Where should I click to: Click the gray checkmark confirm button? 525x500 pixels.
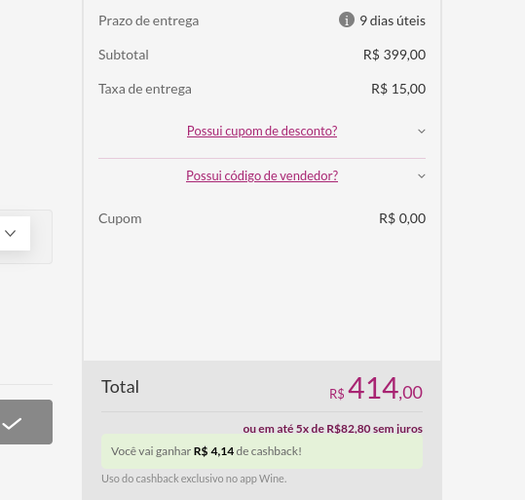pyautogui.click(x=23, y=422)
